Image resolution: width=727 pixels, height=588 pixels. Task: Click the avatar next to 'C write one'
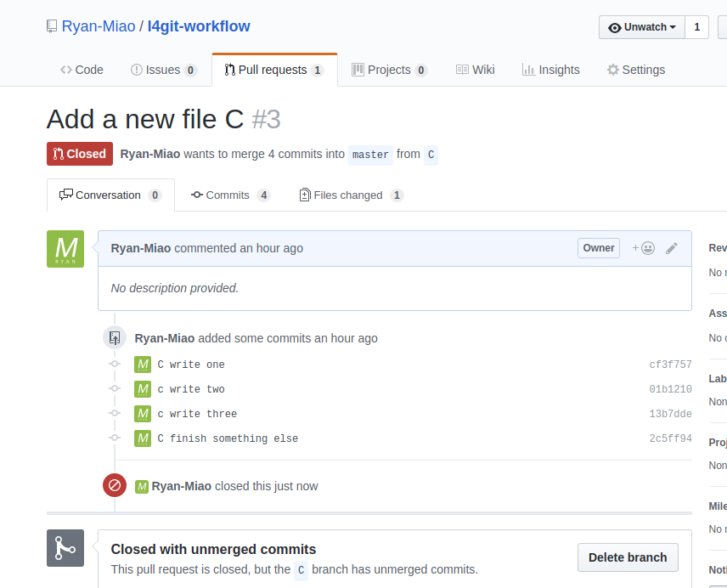click(143, 365)
